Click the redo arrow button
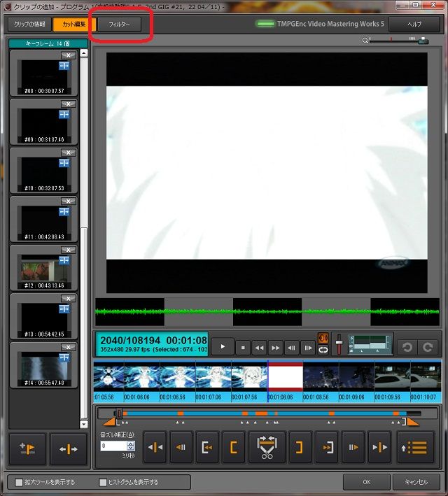This screenshot has width=448, height=496. coord(428,347)
